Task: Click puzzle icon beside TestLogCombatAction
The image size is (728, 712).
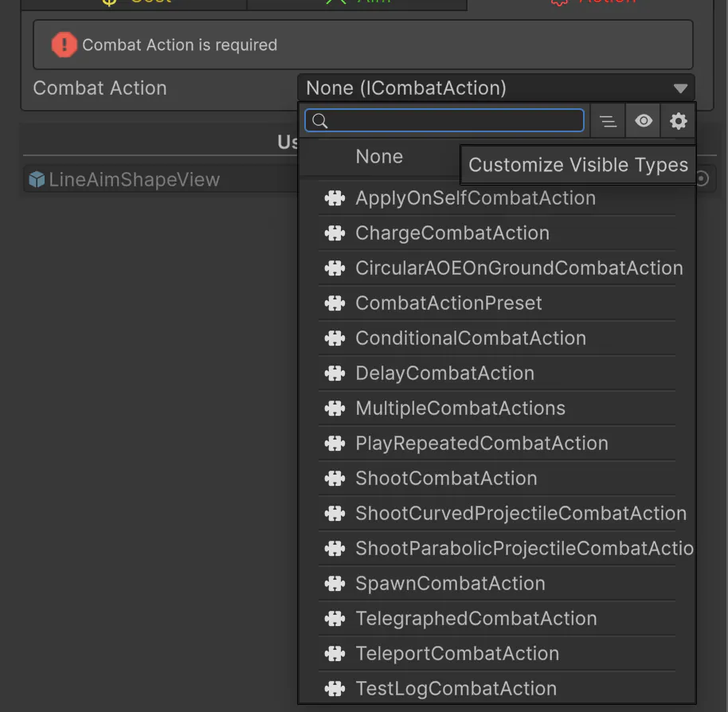Action: click(x=335, y=689)
